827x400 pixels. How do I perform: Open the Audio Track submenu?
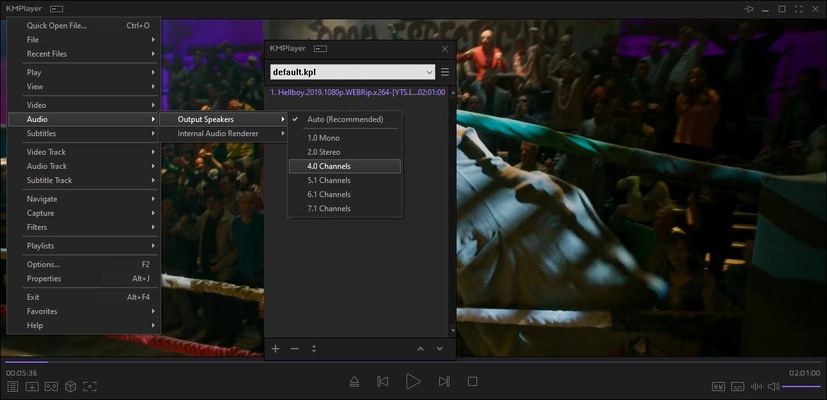[x=84, y=166]
